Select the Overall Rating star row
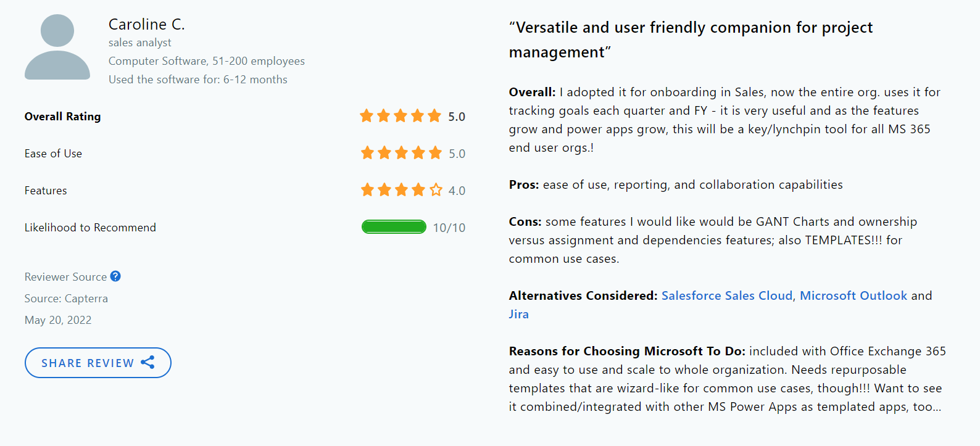 tap(401, 116)
